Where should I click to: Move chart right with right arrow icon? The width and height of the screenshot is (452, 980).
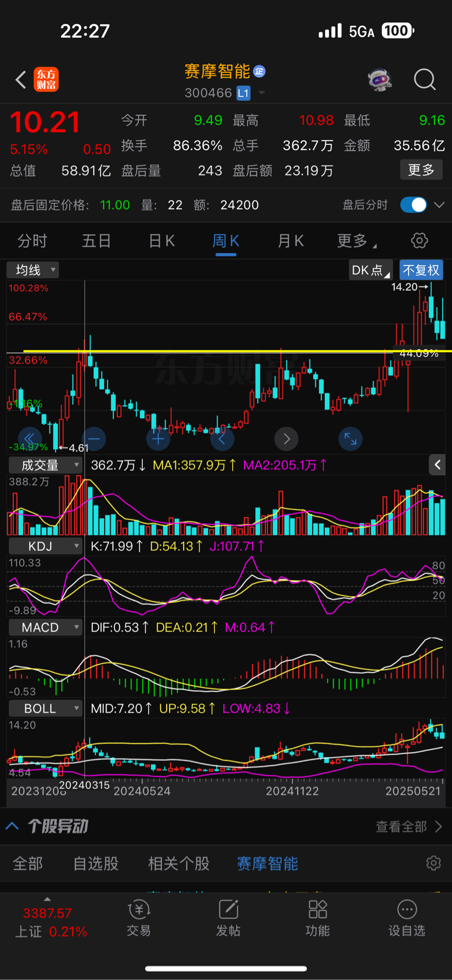(287, 438)
